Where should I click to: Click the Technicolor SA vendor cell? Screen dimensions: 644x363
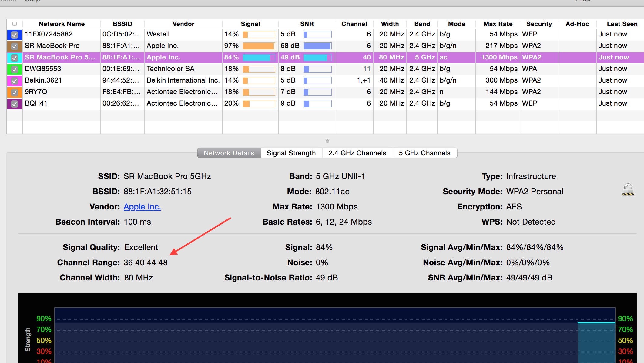pyautogui.click(x=170, y=69)
